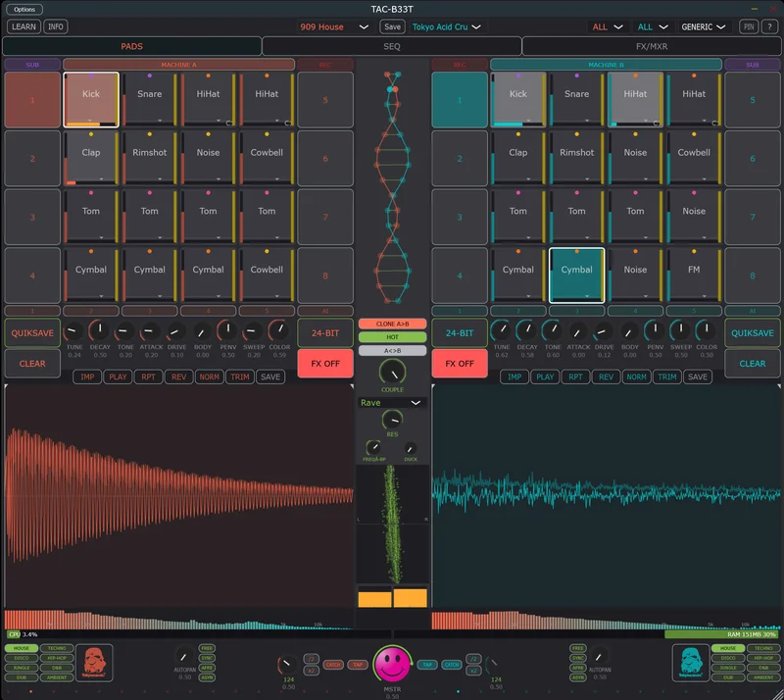Click the CLONE A>B button
The image size is (784, 700).
pyautogui.click(x=392, y=324)
